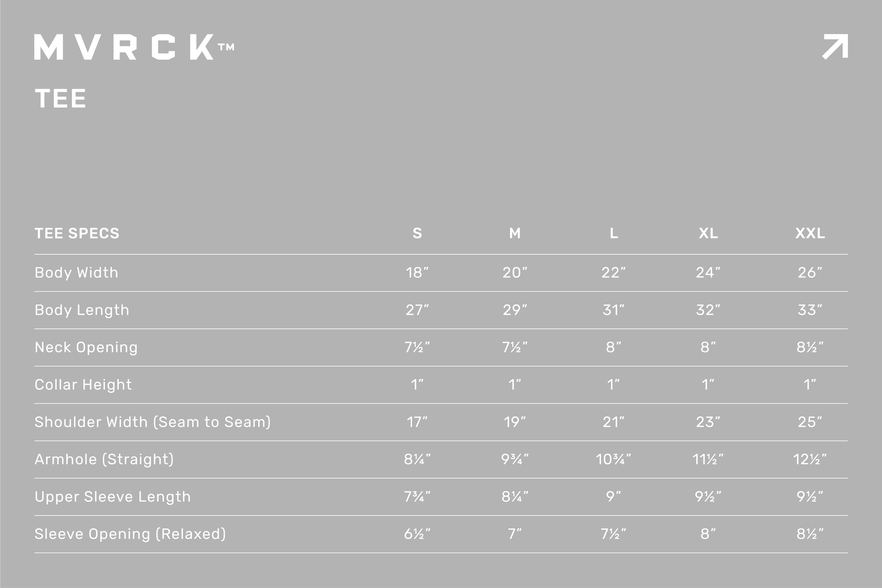This screenshot has width=882, height=588.
Task: Click the Body Length row label
Action: [82, 310]
